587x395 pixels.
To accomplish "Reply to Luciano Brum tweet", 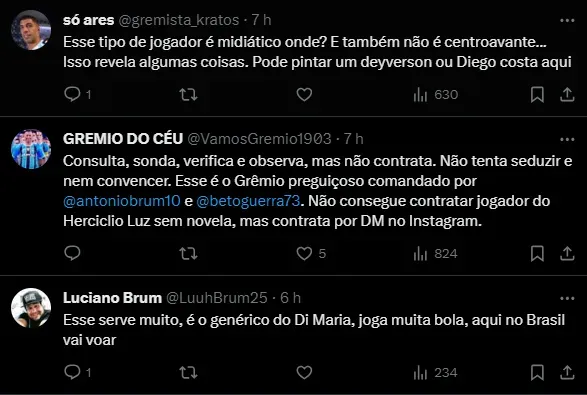I will (72, 373).
